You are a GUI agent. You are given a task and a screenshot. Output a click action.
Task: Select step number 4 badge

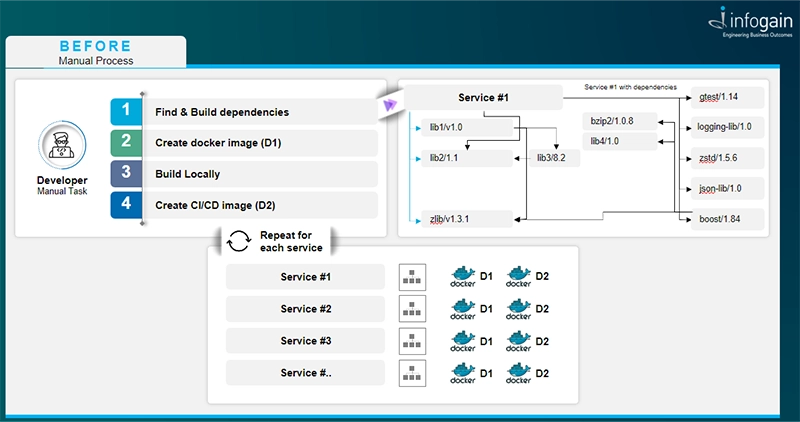pos(126,205)
